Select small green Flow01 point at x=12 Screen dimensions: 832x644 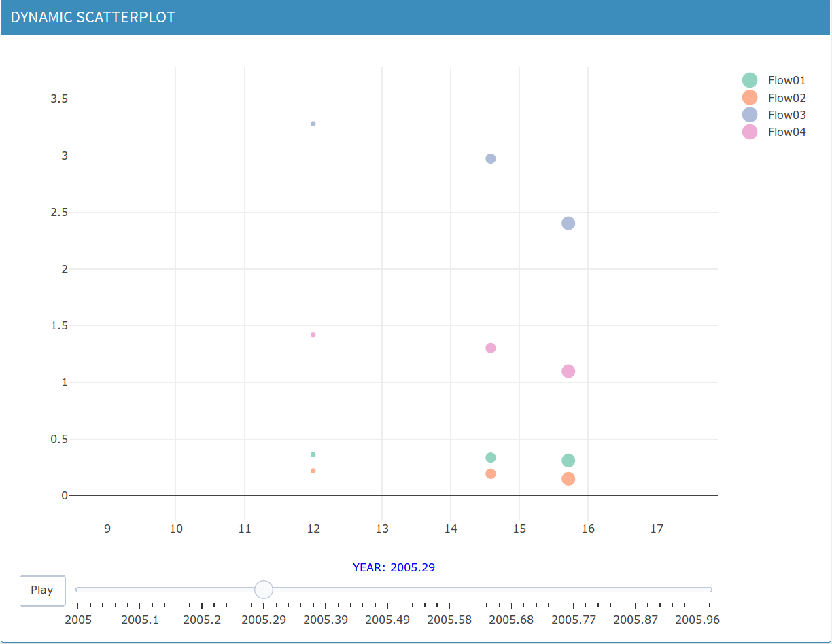tap(313, 454)
